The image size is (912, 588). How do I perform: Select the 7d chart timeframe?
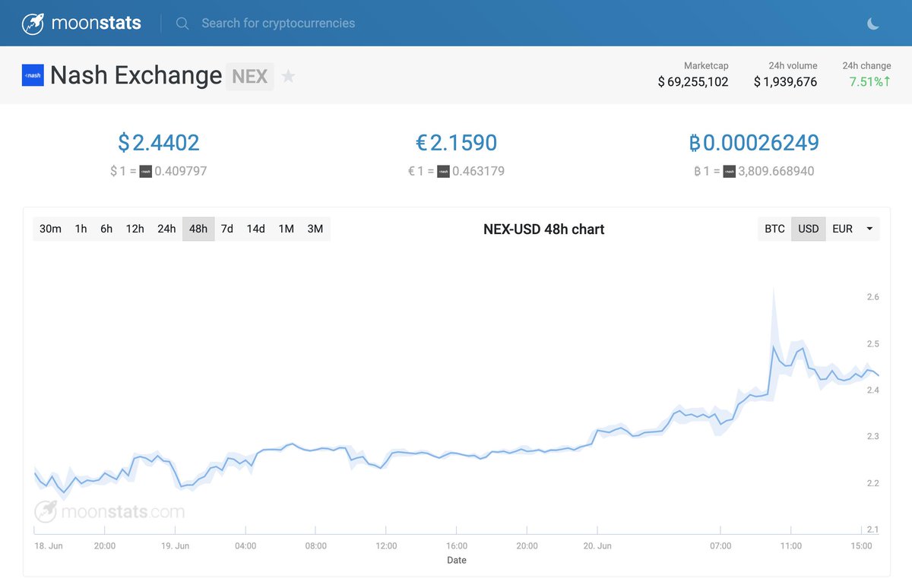pos(226,229)
